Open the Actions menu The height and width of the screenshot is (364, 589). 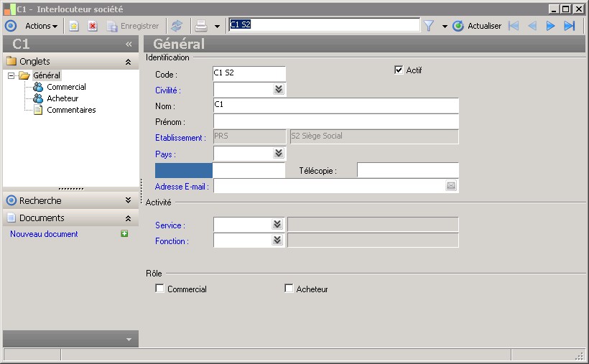coord(41,26)
